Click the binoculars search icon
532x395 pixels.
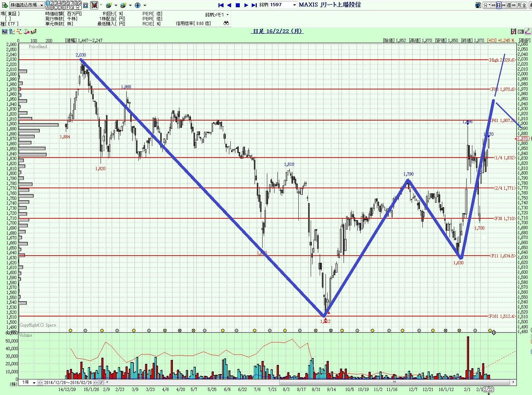[x=226, y=23]
